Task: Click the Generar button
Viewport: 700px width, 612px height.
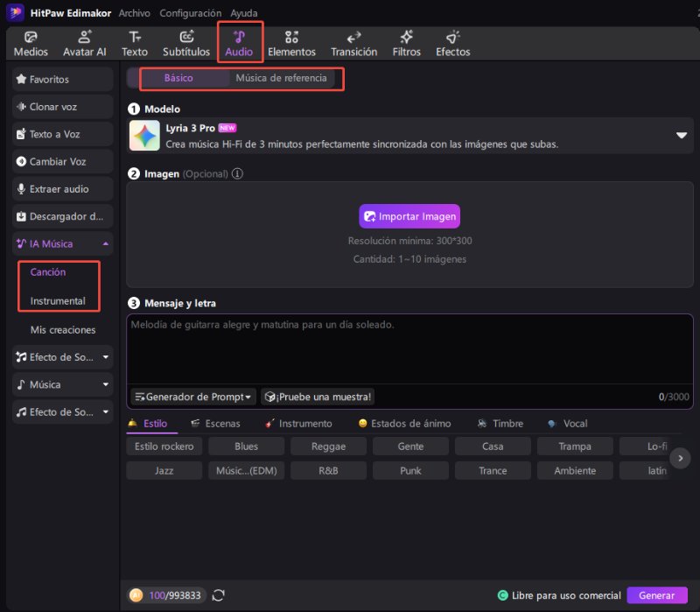Action: (657, 595)
